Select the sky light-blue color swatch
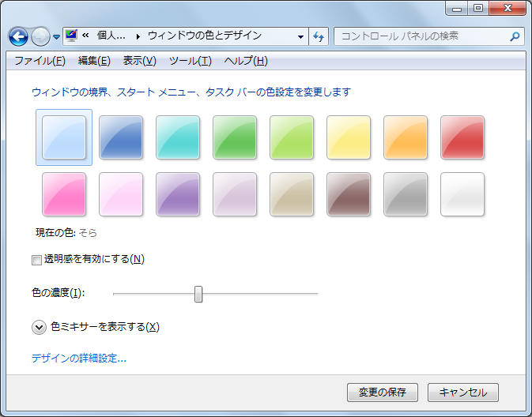This screenshot has width=532, height=417. pyautogui.click(x=64, y=137)
